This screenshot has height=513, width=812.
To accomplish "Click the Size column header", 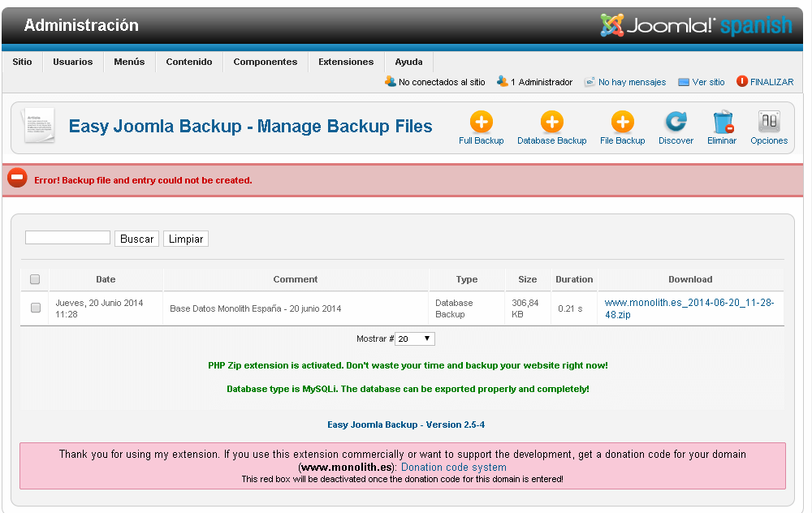I will [527, 279].
